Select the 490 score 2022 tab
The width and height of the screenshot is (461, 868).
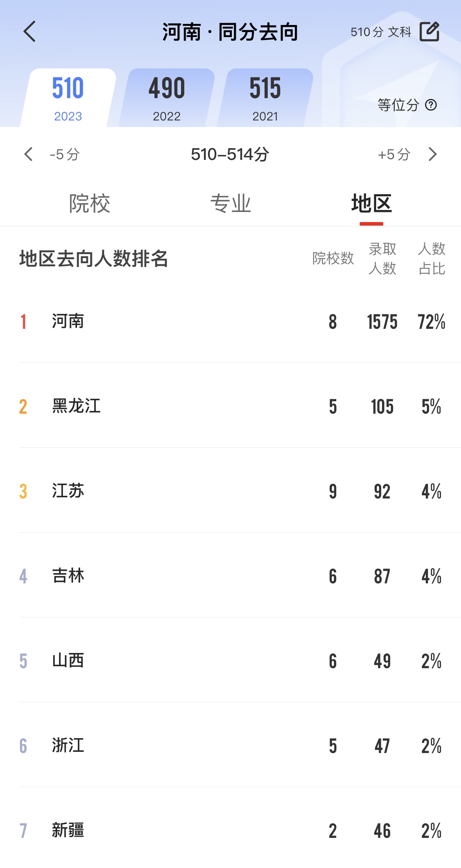[167, 98]
